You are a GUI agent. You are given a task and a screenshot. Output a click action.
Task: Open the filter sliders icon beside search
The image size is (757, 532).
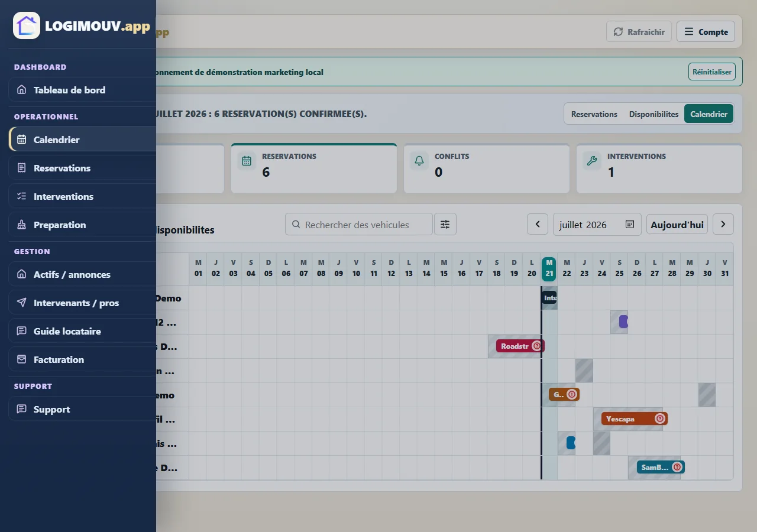pos(445,225)
